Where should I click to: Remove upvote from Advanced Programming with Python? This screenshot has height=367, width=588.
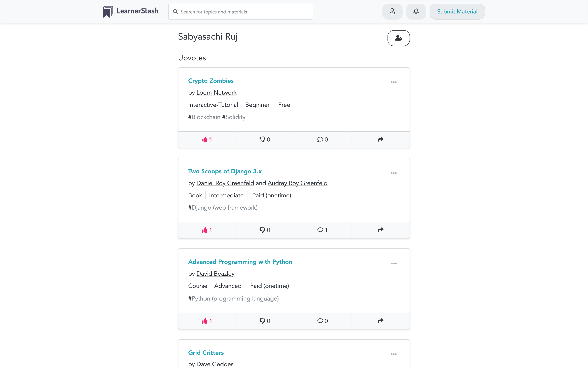tap(207, 321)
